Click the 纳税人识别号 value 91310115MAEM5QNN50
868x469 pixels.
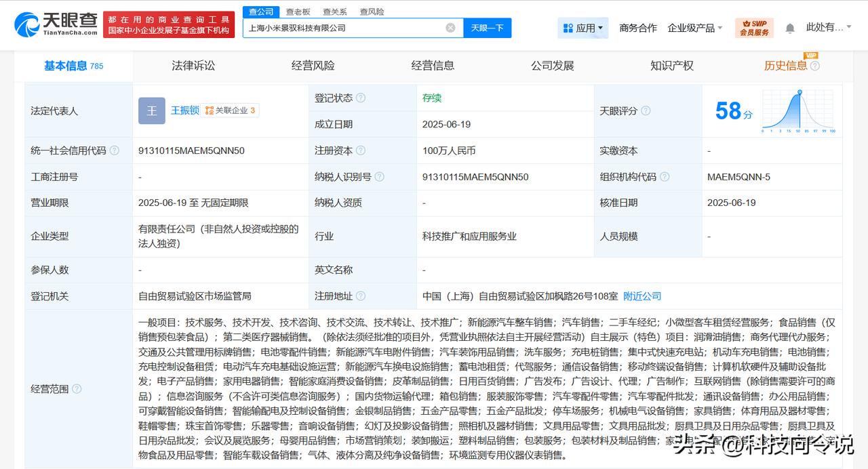pos(475,177)
